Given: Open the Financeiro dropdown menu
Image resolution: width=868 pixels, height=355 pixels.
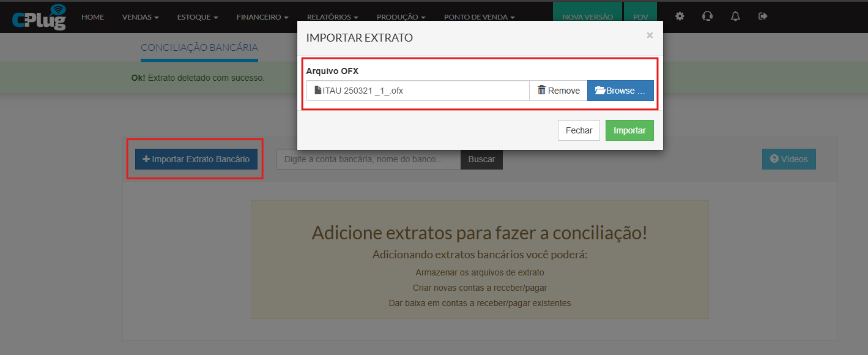Looking at the screenshot, I should (262, 17).
